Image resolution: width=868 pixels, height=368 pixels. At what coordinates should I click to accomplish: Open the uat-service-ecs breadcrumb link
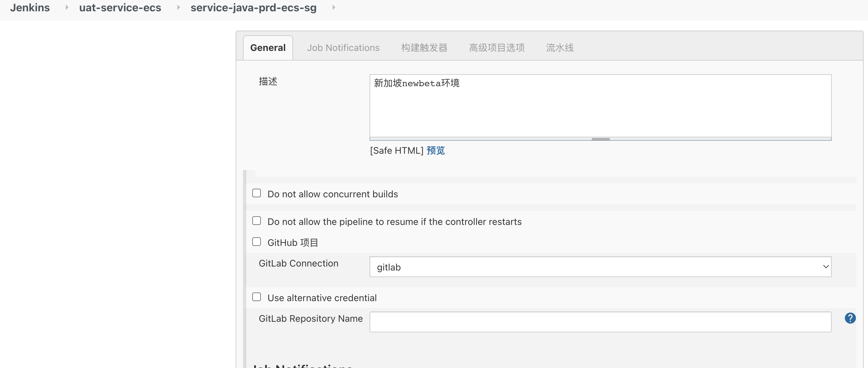point(120,7)
